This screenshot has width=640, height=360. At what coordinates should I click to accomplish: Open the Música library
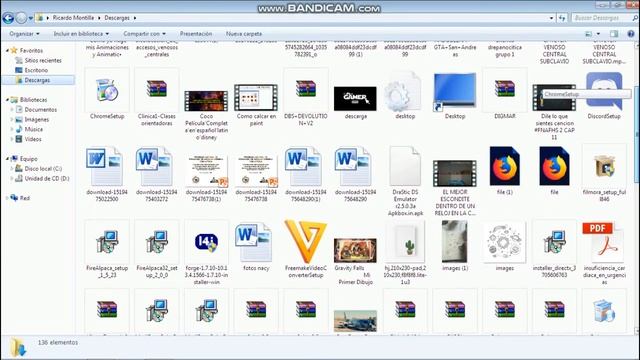pos(33,129)
